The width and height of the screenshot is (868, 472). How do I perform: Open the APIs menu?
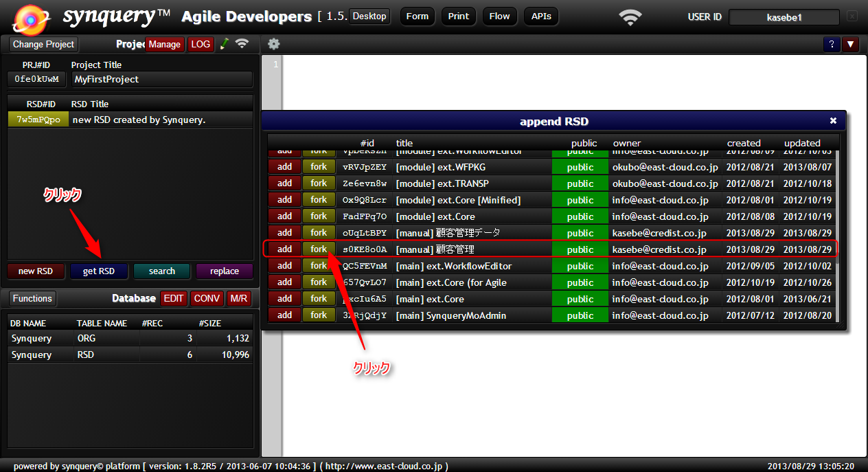[x=541, y=16]
